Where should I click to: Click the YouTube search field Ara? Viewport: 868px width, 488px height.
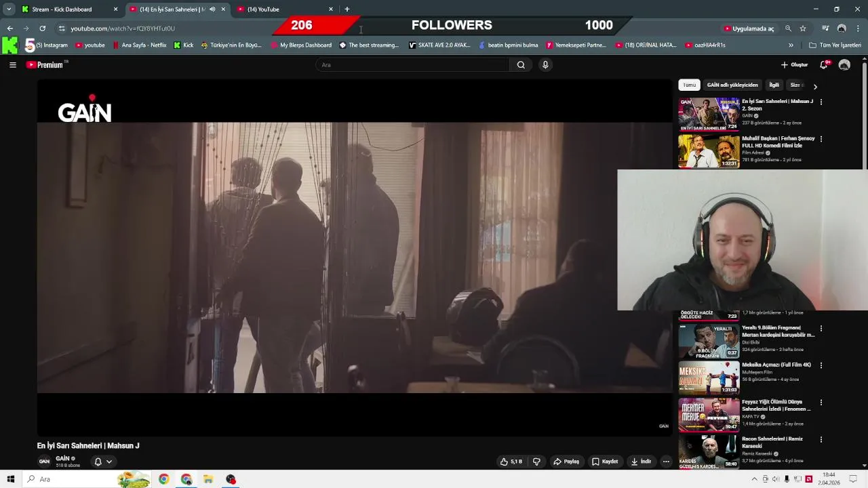coord(412,65)
